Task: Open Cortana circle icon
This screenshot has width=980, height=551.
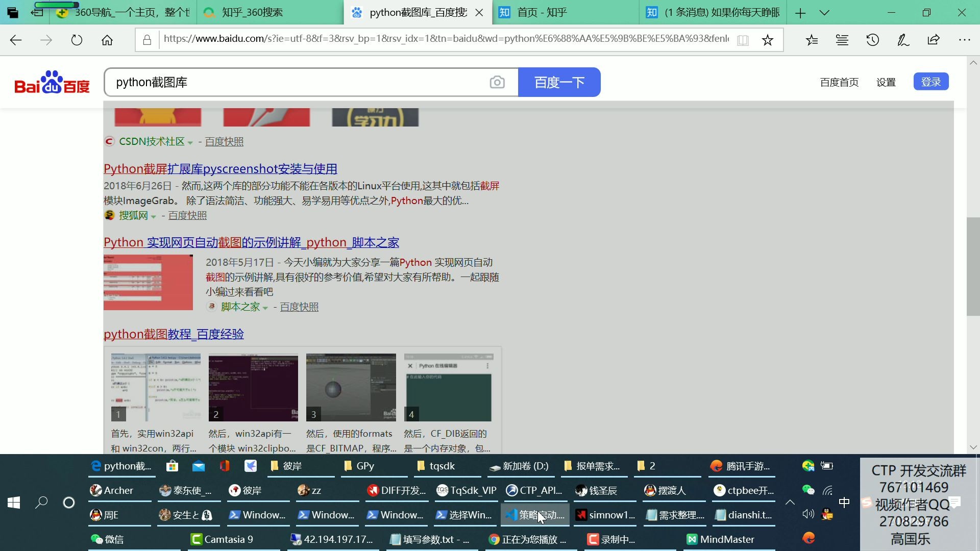Action: [68, 503]
